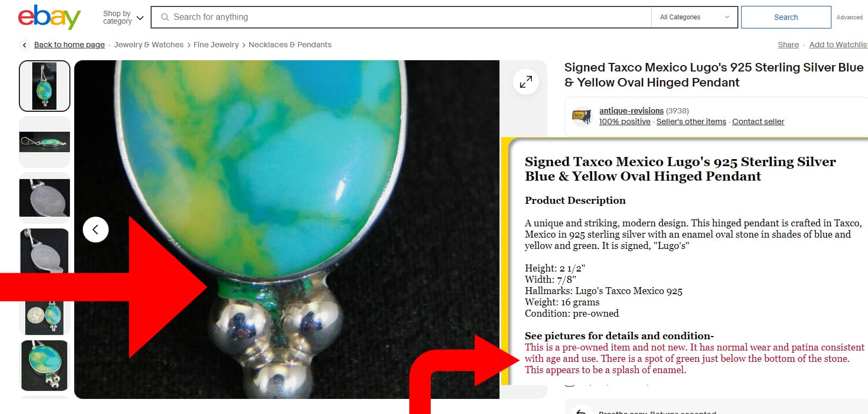Open the enlarge image expand icon
This screenshot has width=868, height=414.
pyautogui.click(x=525, y=82)
